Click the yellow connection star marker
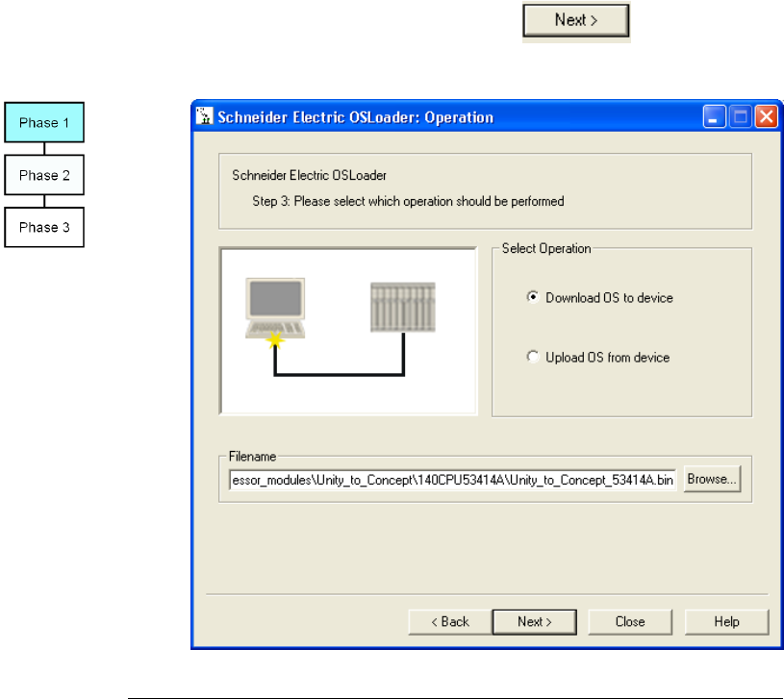Screen dimensions: 784x699 pos(274,340)
